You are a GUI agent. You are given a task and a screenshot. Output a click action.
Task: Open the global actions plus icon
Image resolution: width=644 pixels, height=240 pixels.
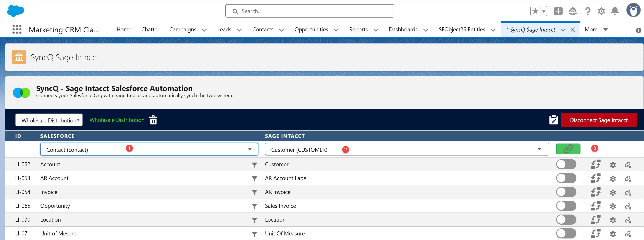coord(558,11)
